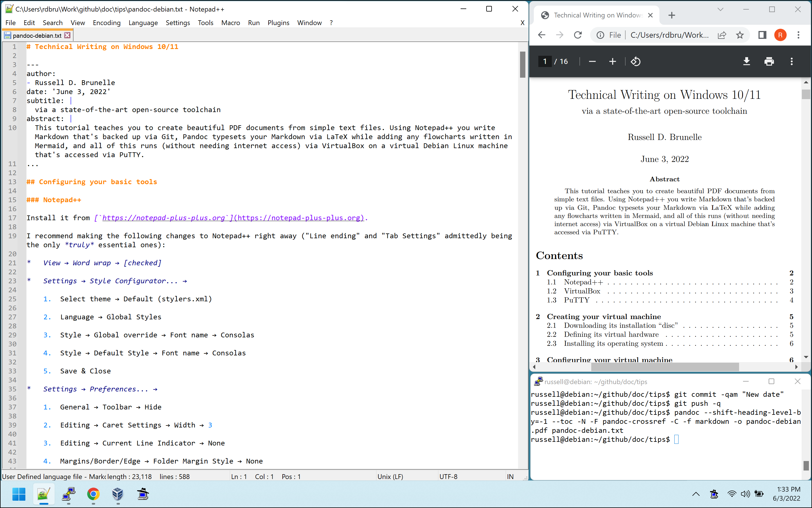Click the PuTTY window title icon
This screenshot has height=508, width=812.
539,381
